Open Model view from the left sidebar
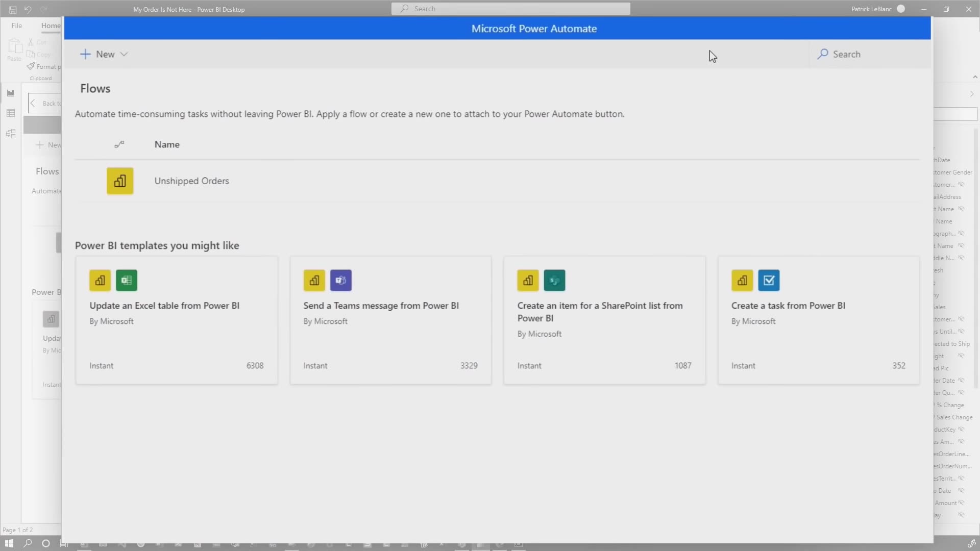The image size is (980, 551). 11,134
